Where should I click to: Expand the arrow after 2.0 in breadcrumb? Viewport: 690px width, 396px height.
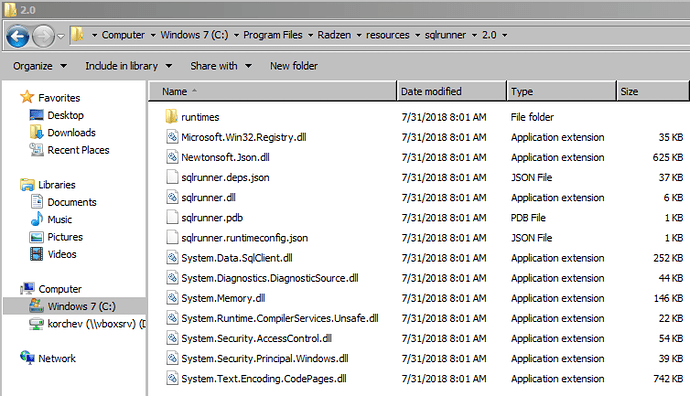[504, 35]
